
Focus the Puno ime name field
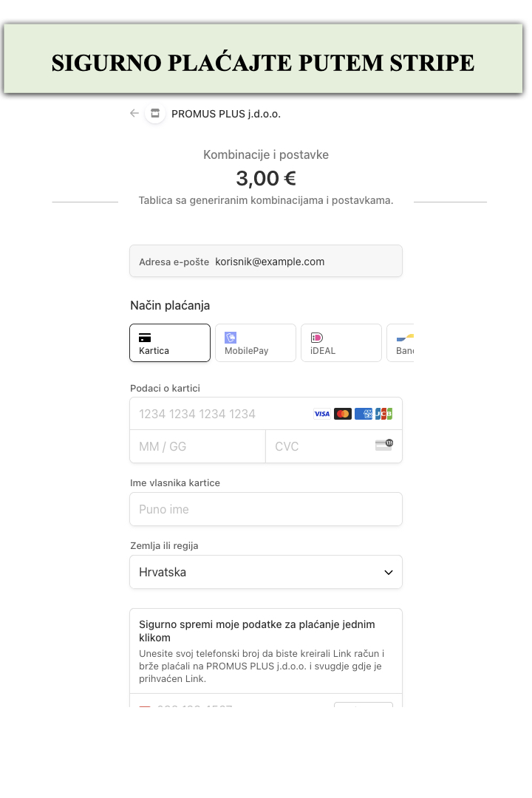click(x=266, y=509)
